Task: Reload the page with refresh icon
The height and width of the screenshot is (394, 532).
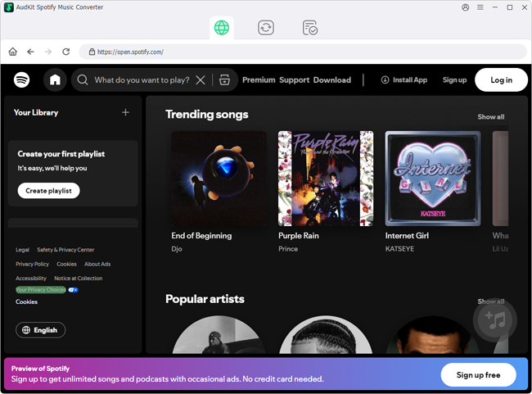Action: click(65, 52)
